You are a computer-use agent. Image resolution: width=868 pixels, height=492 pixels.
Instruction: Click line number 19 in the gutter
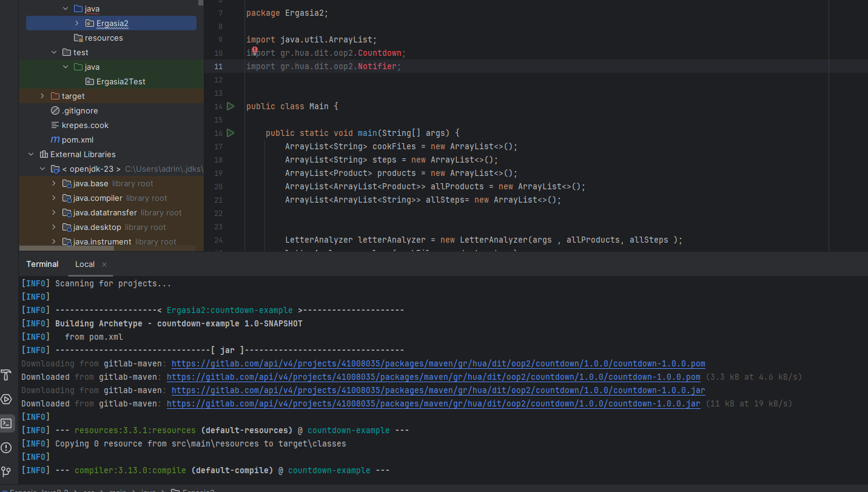pyautogui.click(x=218, y=173)
